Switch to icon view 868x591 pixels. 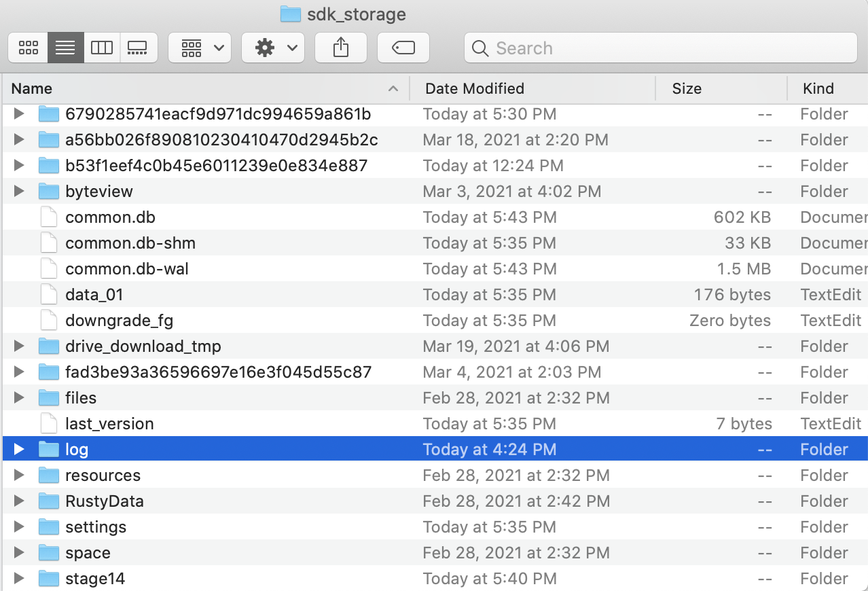point(29,48)
